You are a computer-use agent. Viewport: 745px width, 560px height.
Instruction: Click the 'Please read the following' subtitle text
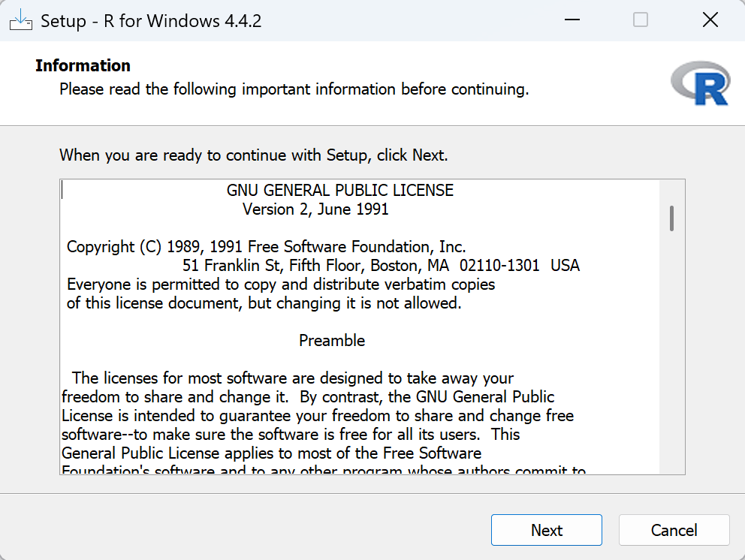(x=294, y=89)
